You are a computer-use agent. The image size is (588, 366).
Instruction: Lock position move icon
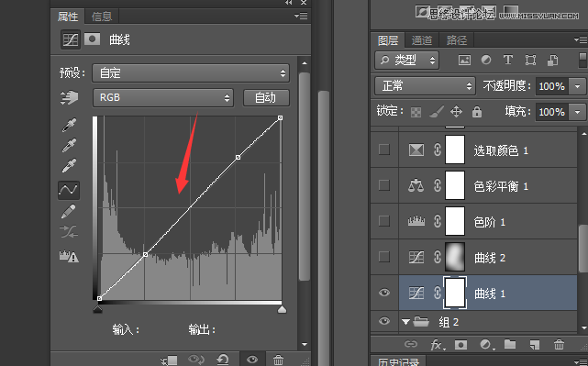coord(456,111)
